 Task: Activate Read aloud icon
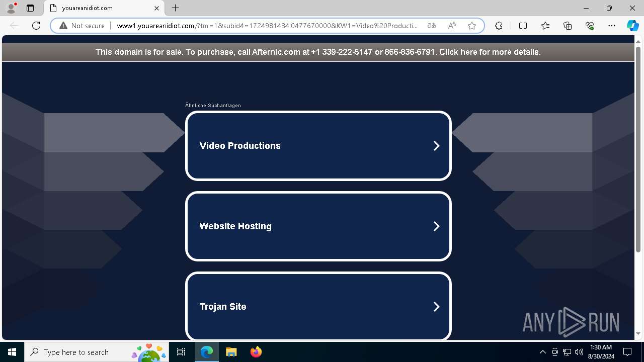(452, 26)
